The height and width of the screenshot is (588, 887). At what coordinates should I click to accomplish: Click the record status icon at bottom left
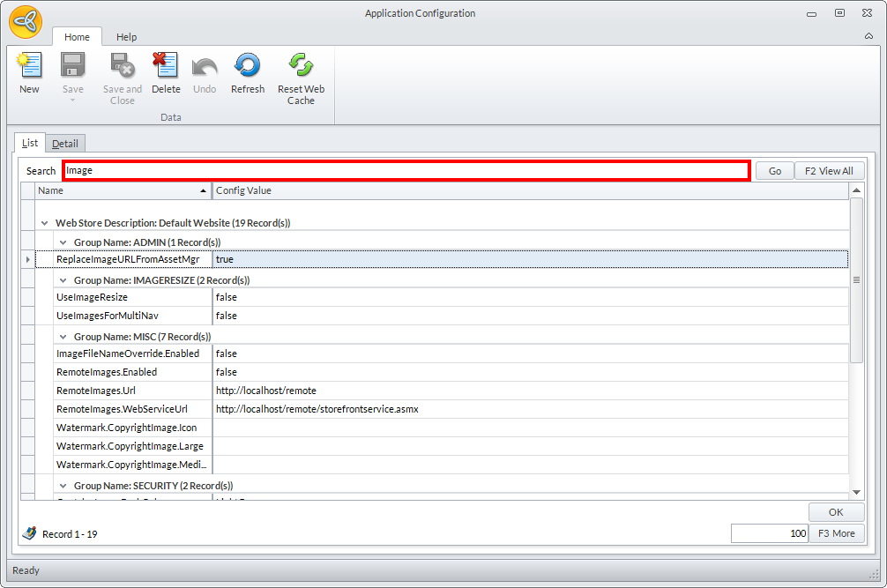(29, 533)
